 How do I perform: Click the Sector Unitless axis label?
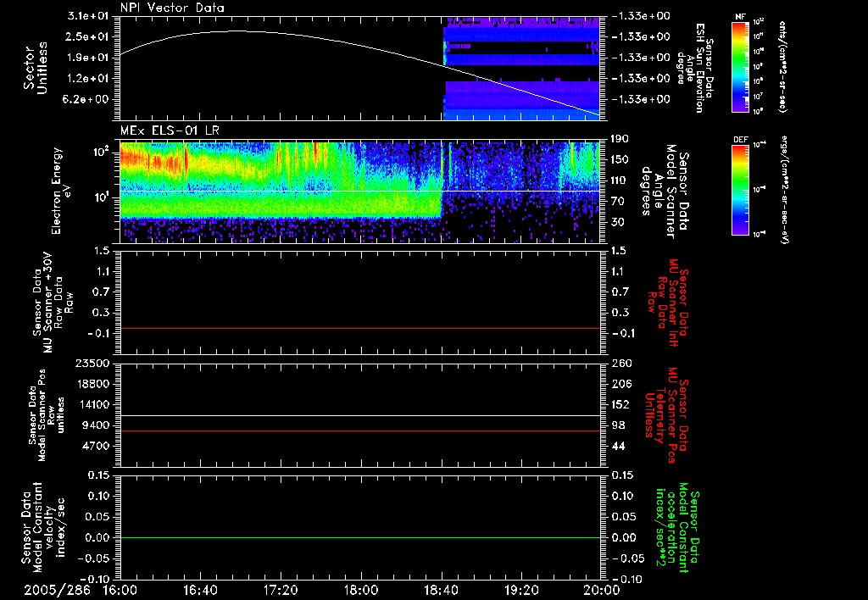(x=35, y=66)
